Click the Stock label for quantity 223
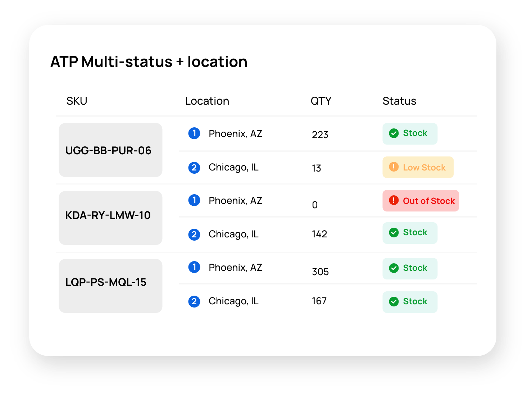This screenshot has height=396, width=532. [415, 133]
